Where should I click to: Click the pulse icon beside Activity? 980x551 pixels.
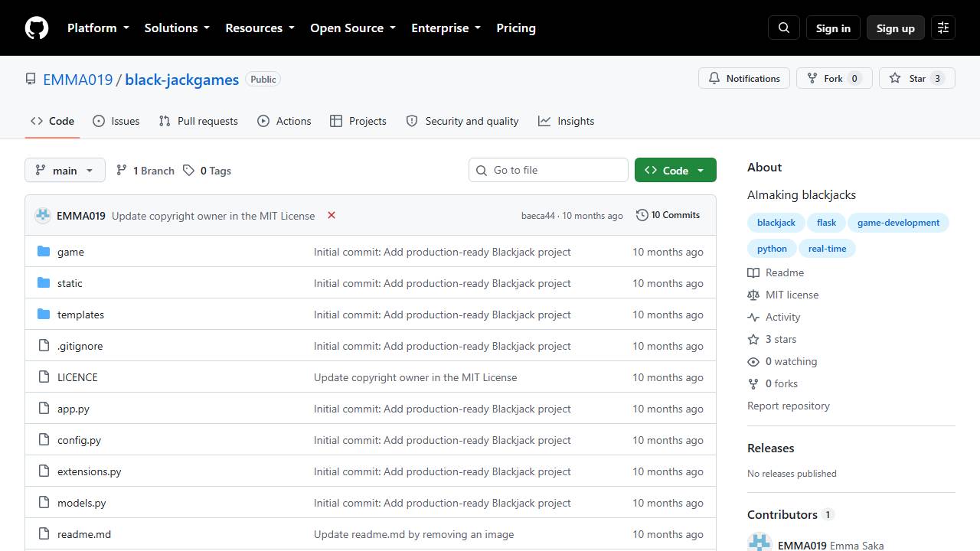pos(753,317)
